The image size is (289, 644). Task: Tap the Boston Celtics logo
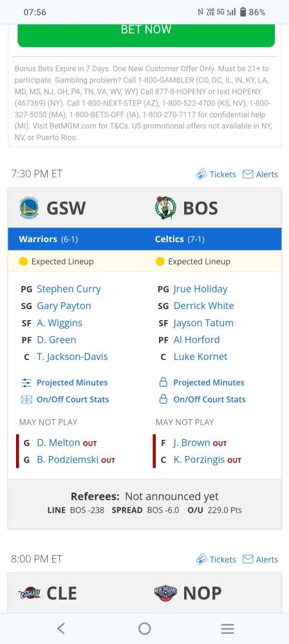[165, 208]
